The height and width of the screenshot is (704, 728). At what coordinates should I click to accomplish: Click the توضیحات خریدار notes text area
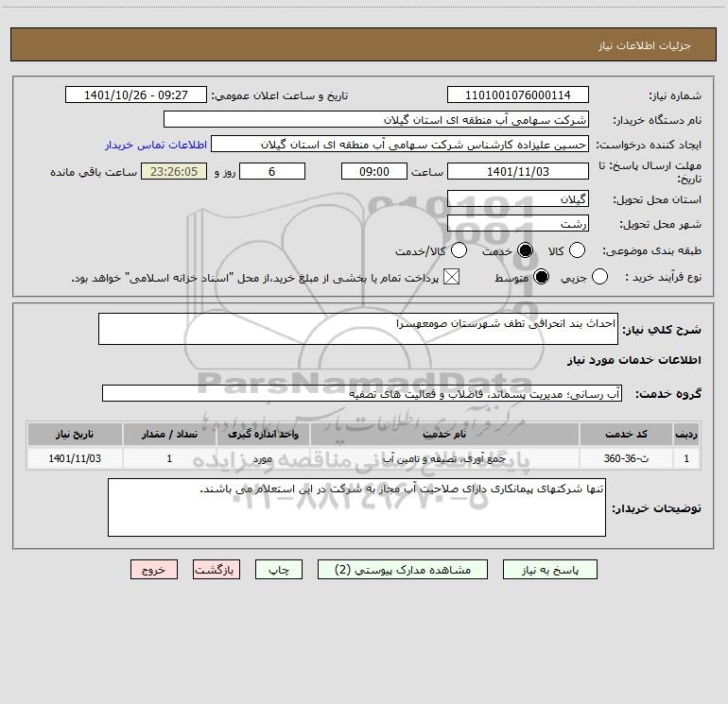[356, 507]
